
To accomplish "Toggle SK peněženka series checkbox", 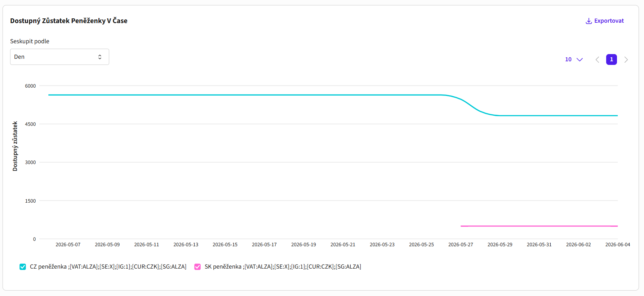I will 197,267.
